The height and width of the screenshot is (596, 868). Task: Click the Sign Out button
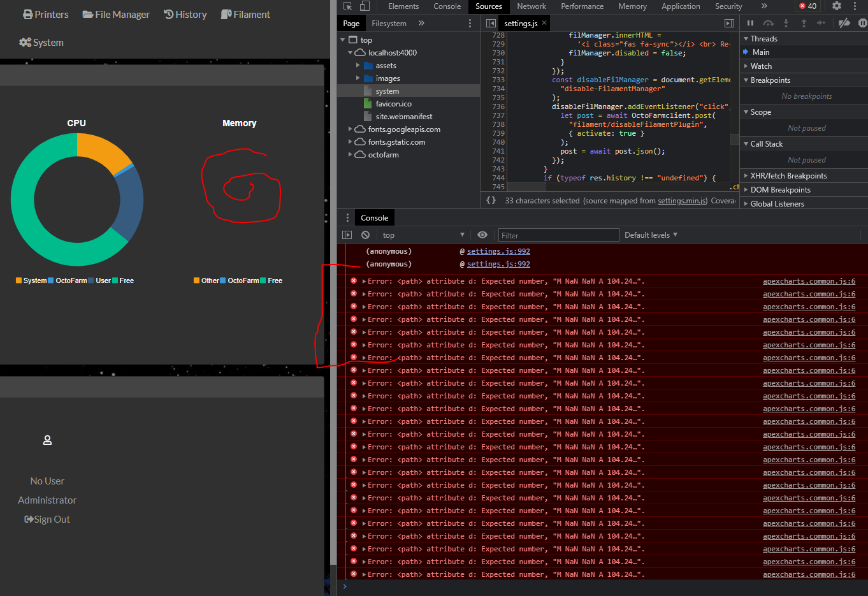47,519
